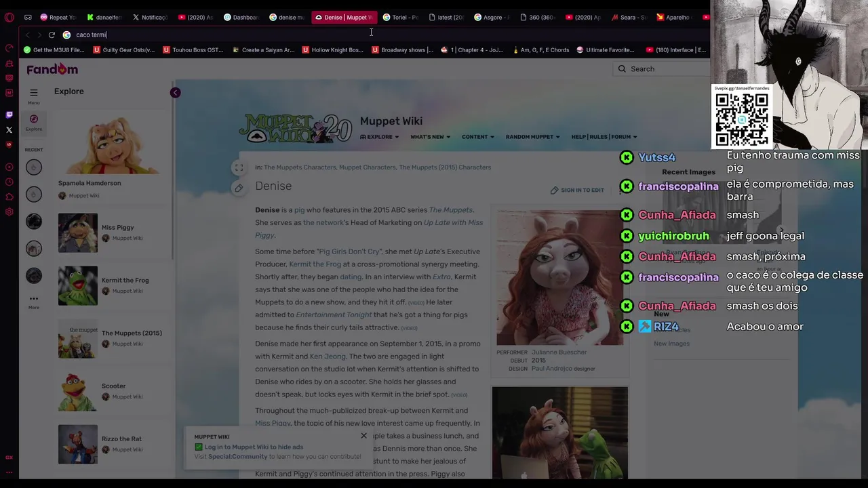Switch to the danaelfernandes Kick tab
868x488 pixels.
(x=104, y=17)
